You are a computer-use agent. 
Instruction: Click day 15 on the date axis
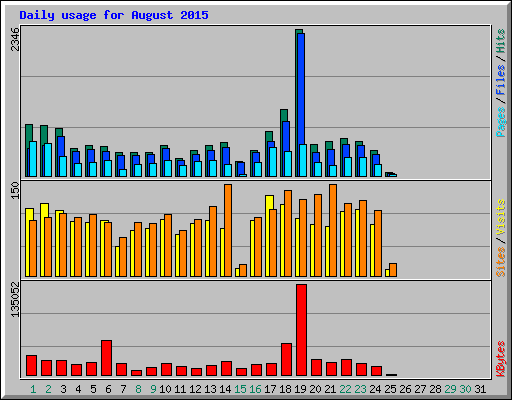(240, 389)
